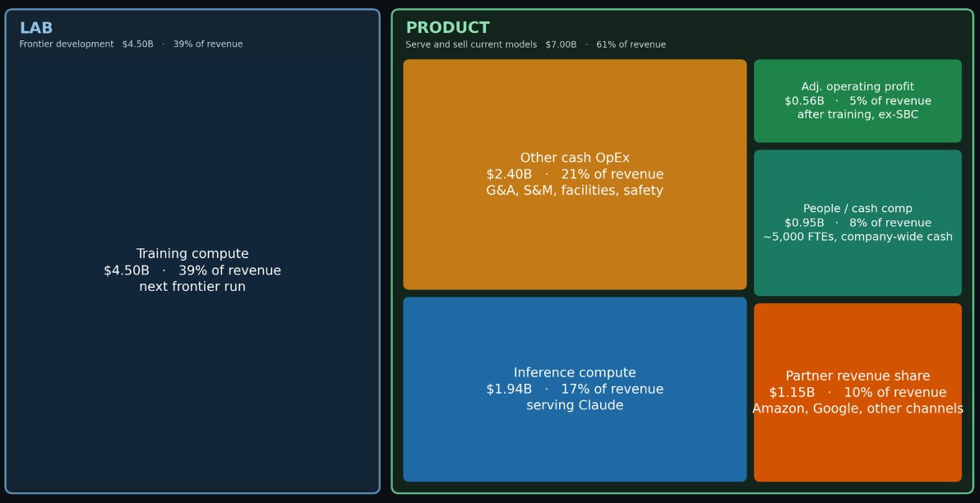Click '$2.40B · 21% of revenue' line

(x=575, y=174)
